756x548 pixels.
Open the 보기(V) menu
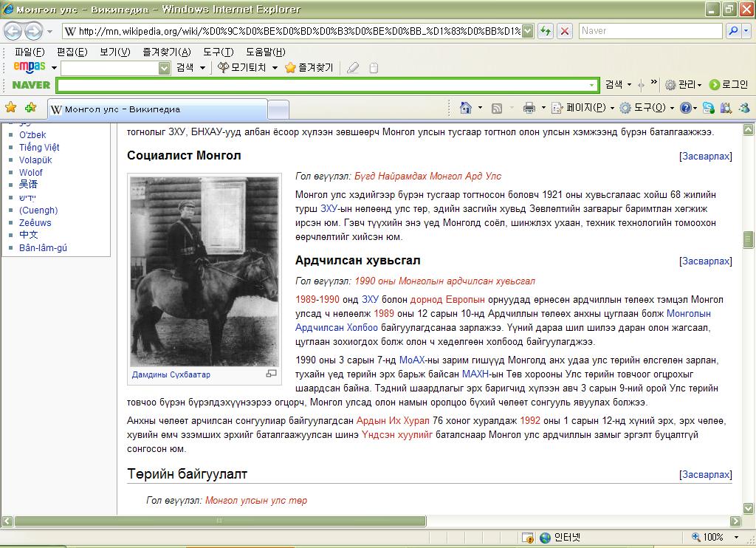114,52
